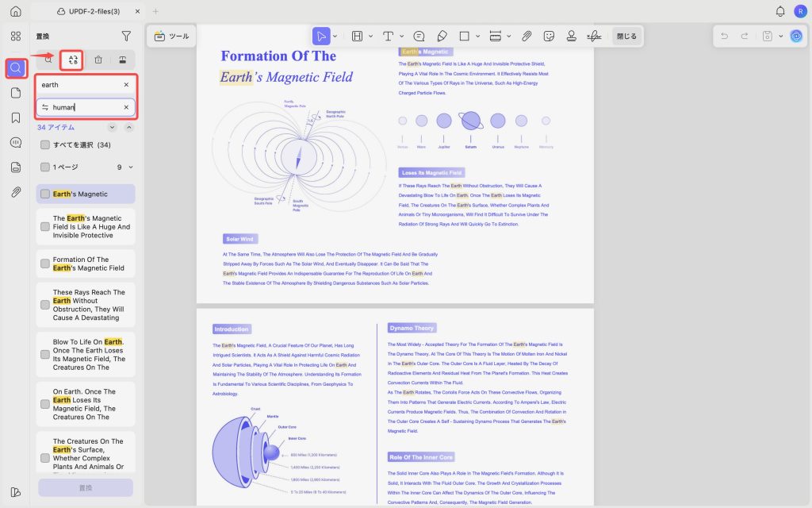This screenshot has width=812, height=508.
Task: Open the notifications bell
Action: [780, 11]
